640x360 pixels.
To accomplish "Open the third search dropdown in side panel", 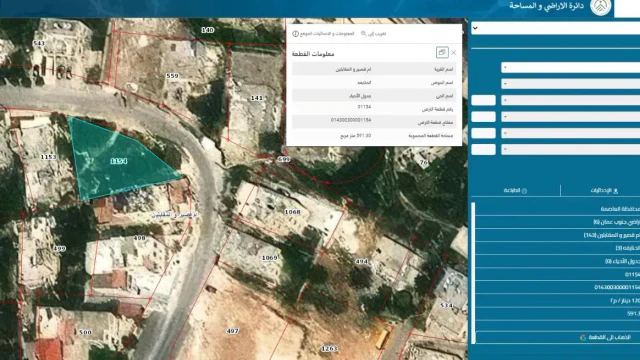I will [x=571, y=100].
